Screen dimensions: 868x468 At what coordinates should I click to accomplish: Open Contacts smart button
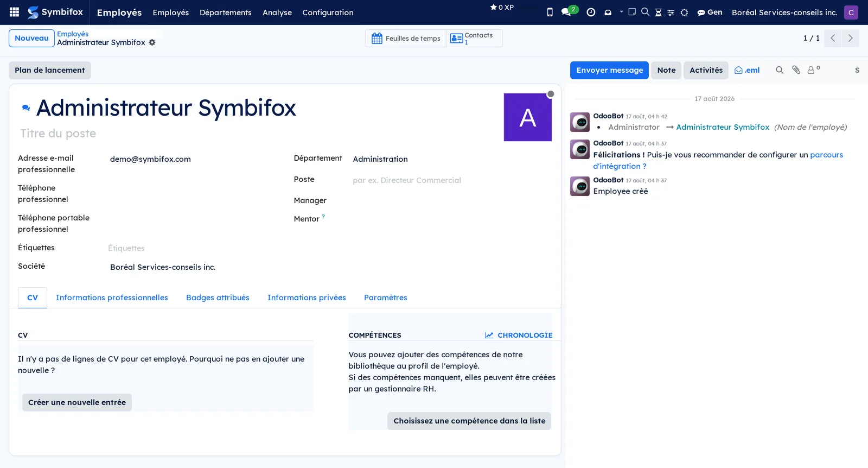[474, 38]
